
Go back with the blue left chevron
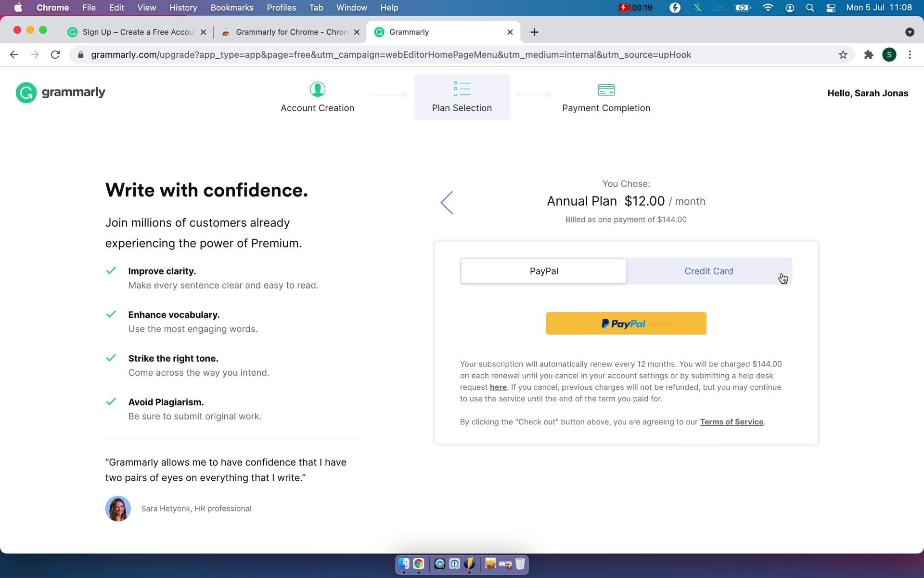447,202
